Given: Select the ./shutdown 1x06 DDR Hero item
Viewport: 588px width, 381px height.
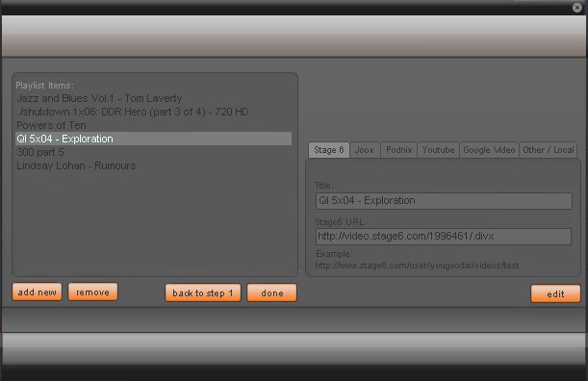Looking at the screenshot, I should click(x=153, y=112).
